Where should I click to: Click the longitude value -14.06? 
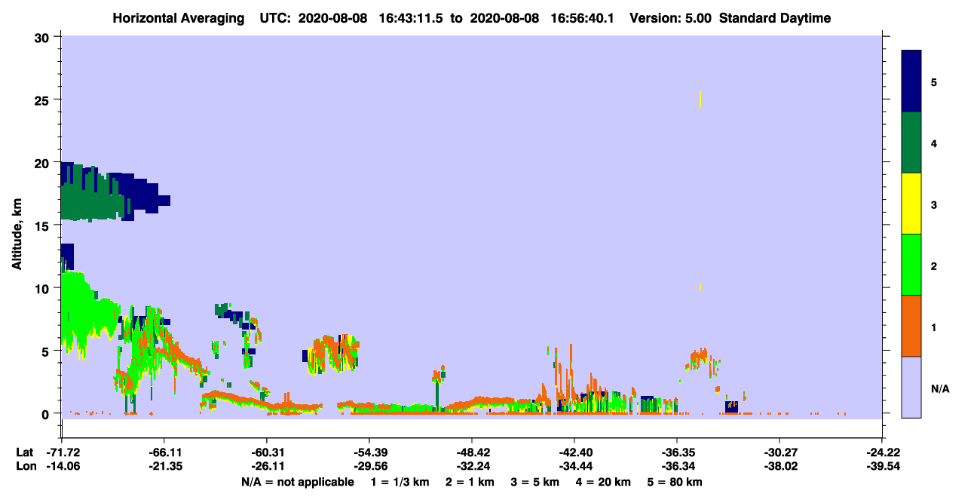[x=61, y=467]
